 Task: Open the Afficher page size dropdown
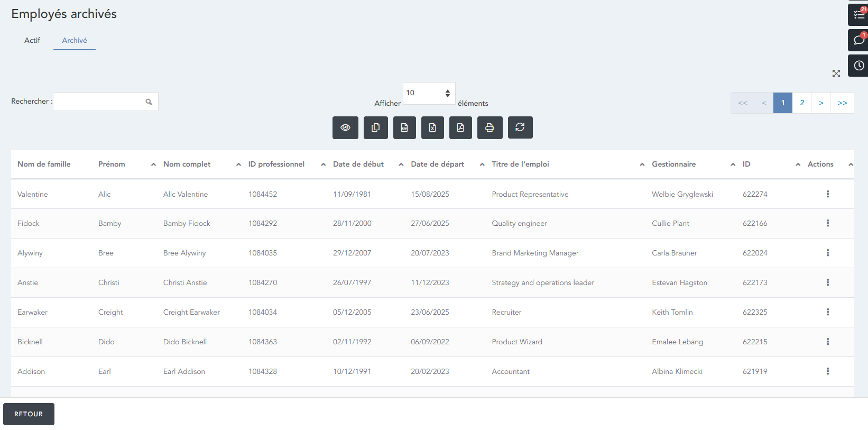coord(429,93)
